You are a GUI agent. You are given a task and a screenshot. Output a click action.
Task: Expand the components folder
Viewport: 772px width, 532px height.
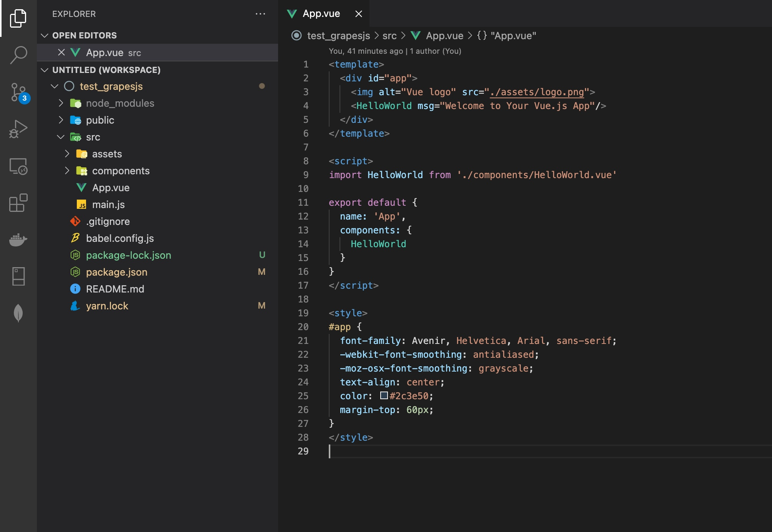67,171
